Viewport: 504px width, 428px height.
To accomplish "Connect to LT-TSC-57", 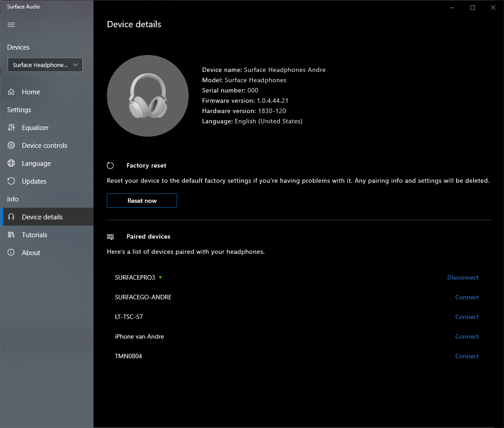I will point(467,317).
